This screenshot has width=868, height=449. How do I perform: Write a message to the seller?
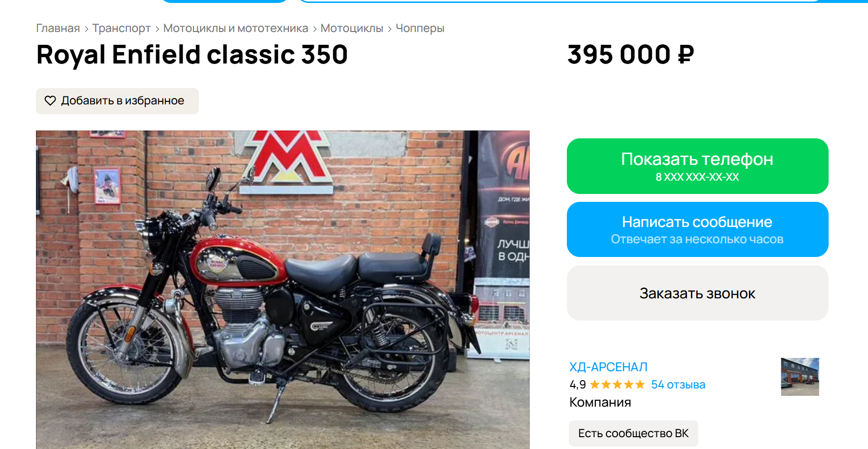[x=697, y=229]
